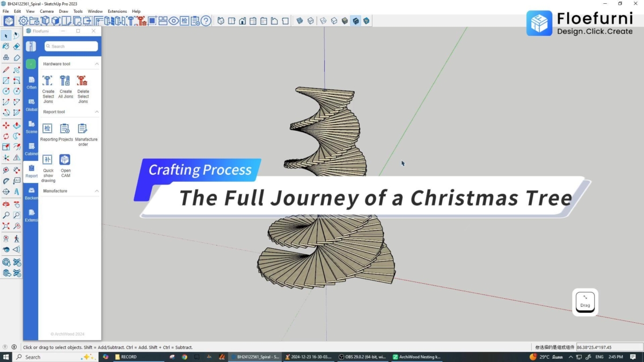Screen dimensions: 644x362
Task: Pick the Pencil line tool
Action: point(6,69)
